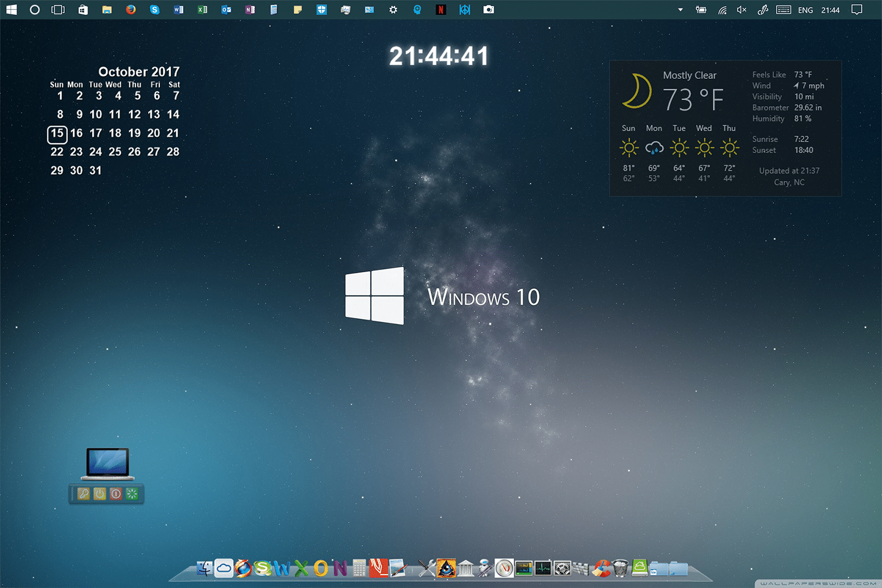Viewport: 882px width, 588px height.
Task: Open the green cloud drive in the dock
Action: [639, 568]
